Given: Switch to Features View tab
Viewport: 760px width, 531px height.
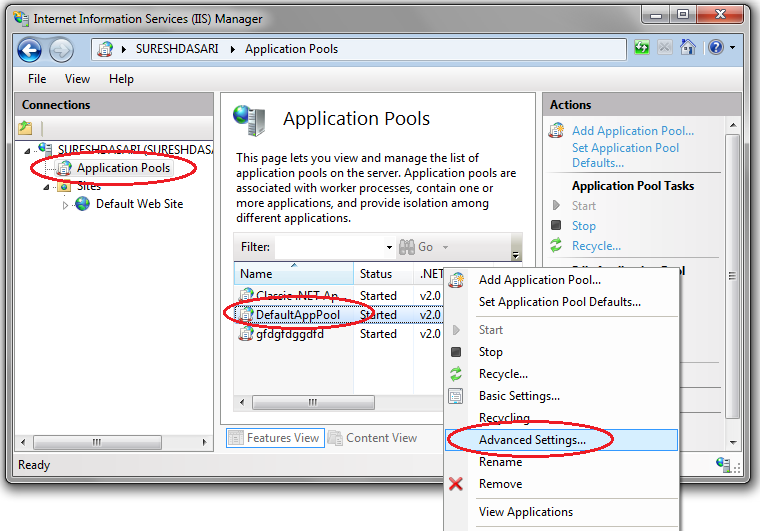Looking at the screenshot, I should click(275, 438).
